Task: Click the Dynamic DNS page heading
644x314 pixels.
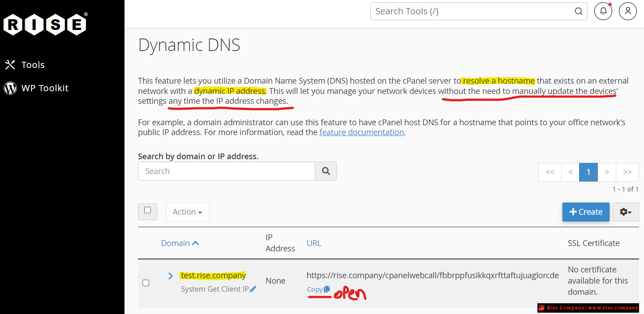Action: pos(189,45)
